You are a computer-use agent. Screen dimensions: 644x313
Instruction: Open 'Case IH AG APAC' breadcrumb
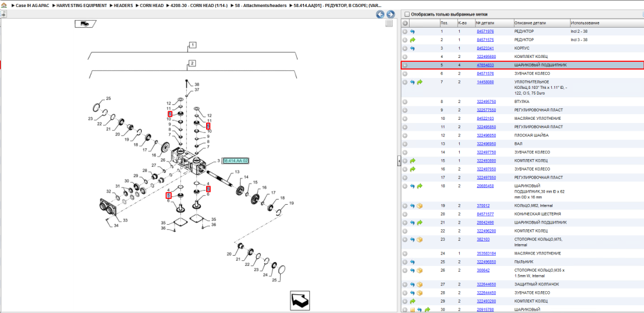point(32,6)
